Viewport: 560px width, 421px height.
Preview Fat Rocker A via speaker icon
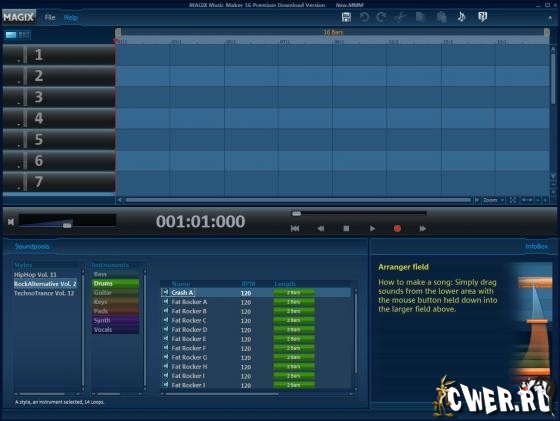(165, 302)
